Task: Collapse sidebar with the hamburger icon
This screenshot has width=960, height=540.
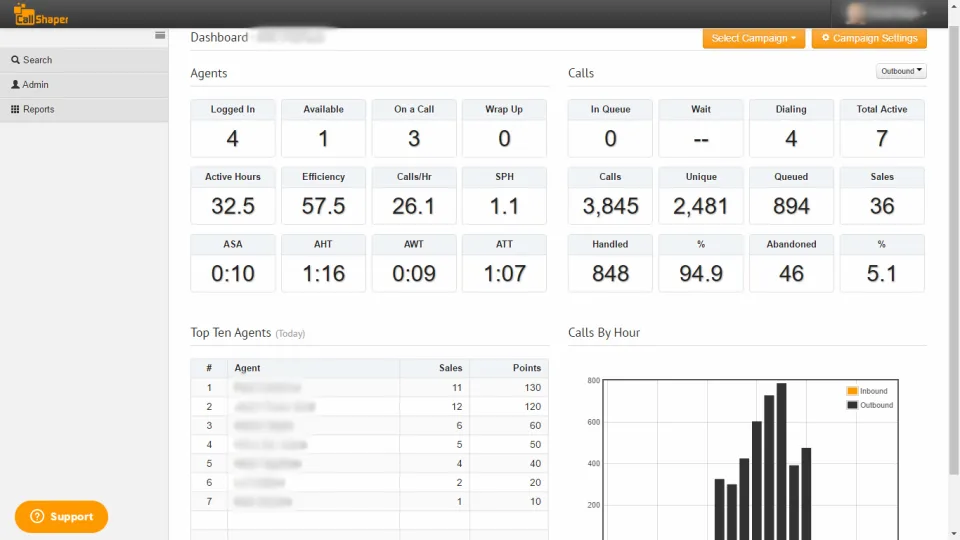Action: 160,36
